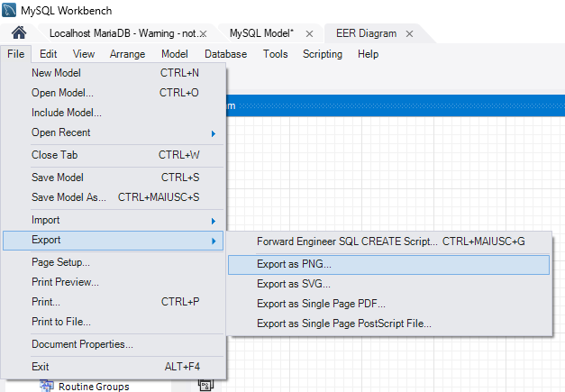Open the Edit menu

coord(49,54)
